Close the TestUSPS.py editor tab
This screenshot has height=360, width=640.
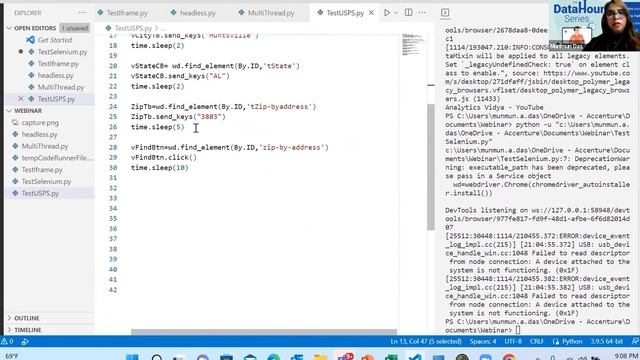371,13
